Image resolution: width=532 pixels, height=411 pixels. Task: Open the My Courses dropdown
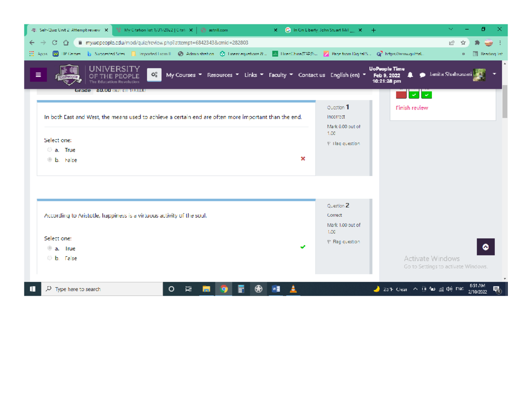181,75
